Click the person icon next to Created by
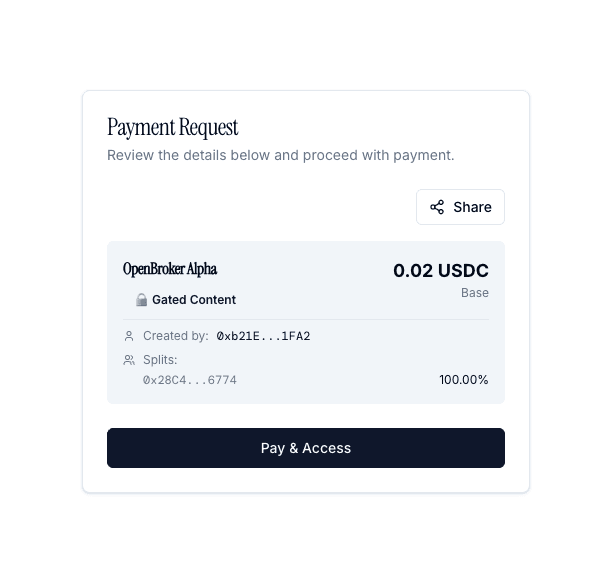The width and height of the screenshot is (602, 571). (129, 336)
